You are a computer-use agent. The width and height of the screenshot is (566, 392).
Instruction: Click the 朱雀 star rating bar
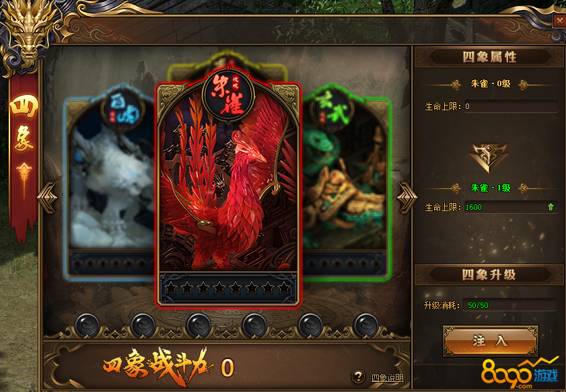click(228, 288)
